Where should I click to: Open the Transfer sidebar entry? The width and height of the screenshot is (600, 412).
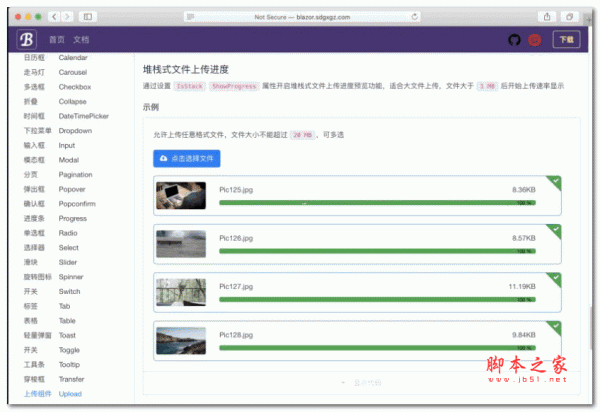click(71, 379)
